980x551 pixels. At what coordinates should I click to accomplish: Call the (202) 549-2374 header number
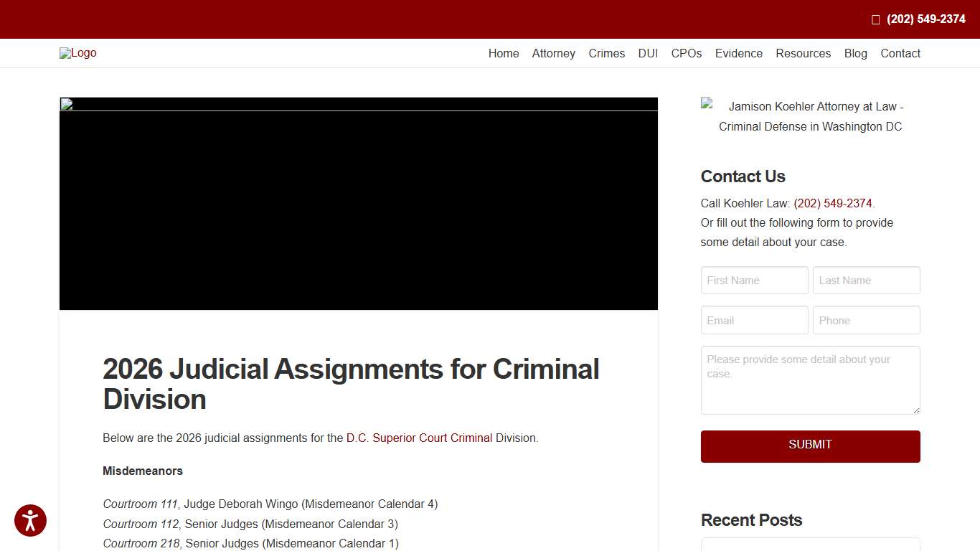coord(925,19)
